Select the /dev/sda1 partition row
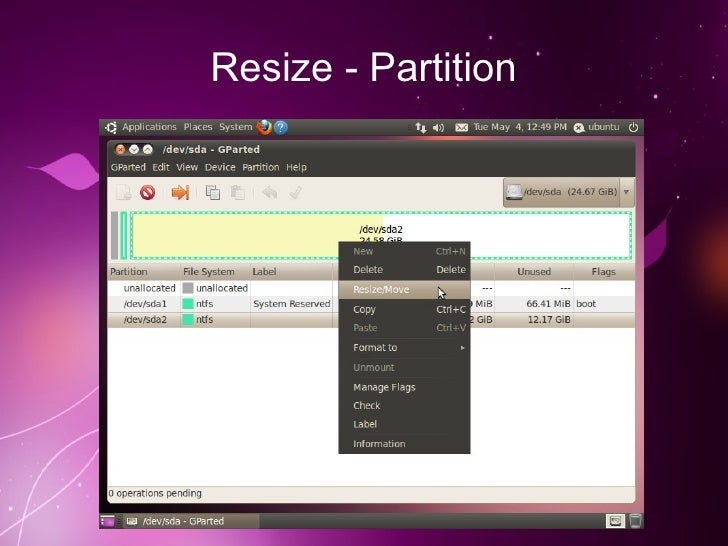The height and width of the screenshot is (546, 728). click(371, 304)
